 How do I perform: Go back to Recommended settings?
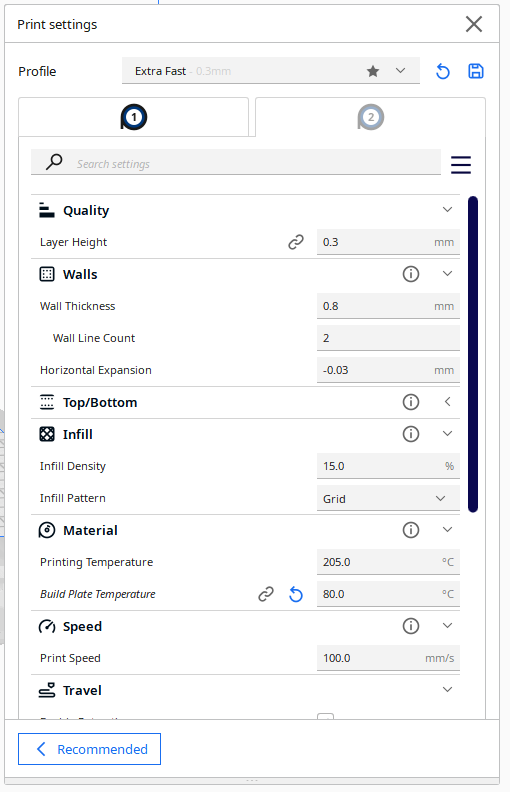point(89,749)
